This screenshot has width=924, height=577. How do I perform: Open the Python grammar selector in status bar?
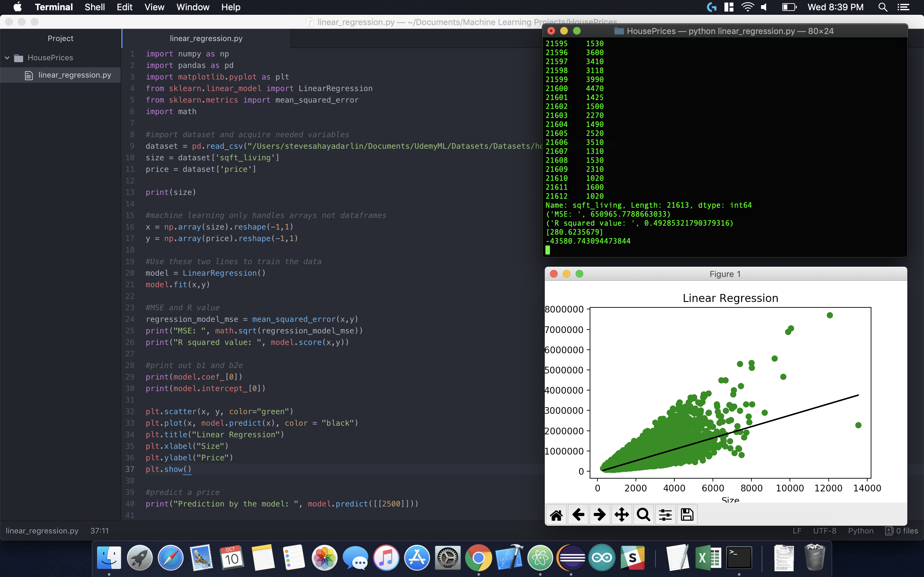tap(860, 531)
